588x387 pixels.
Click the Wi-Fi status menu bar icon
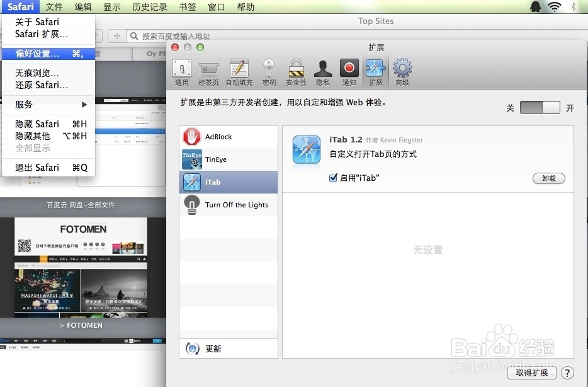pos(554,6)
